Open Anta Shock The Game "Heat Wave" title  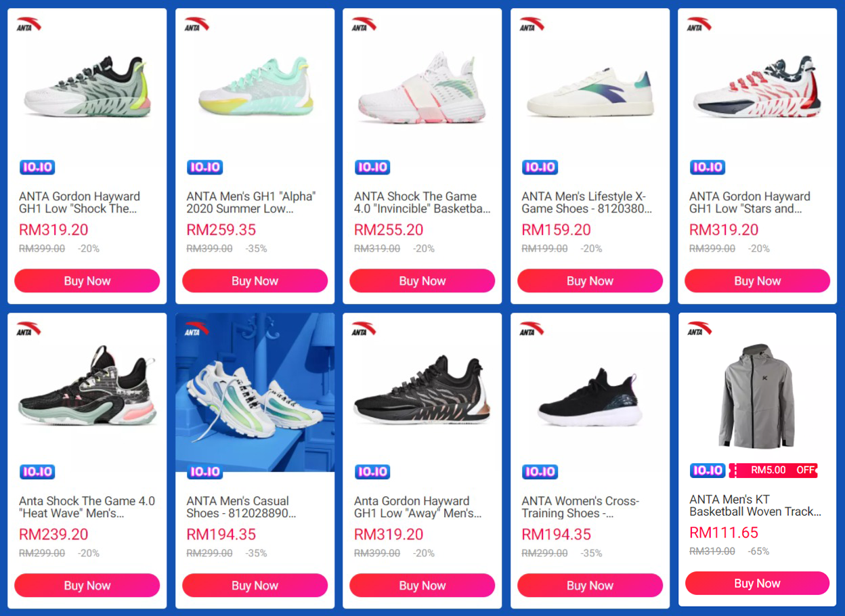click(x=87, y=507)
